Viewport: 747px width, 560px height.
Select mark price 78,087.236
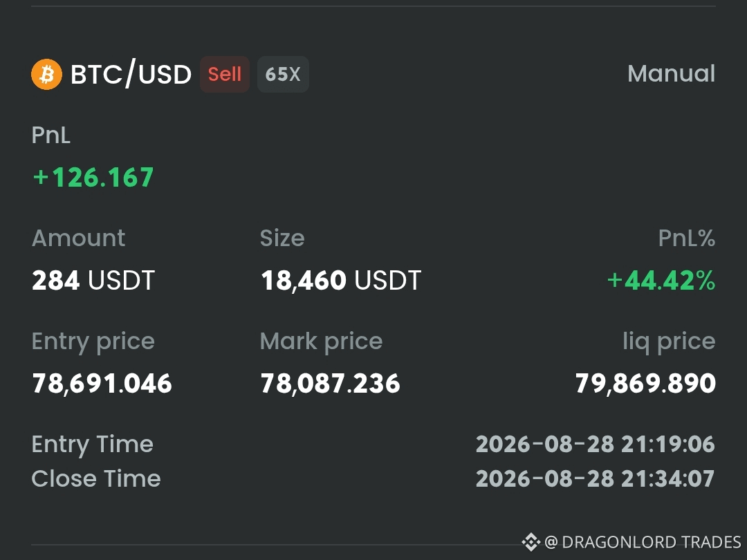pyautogui.click(x=330, y=384)
